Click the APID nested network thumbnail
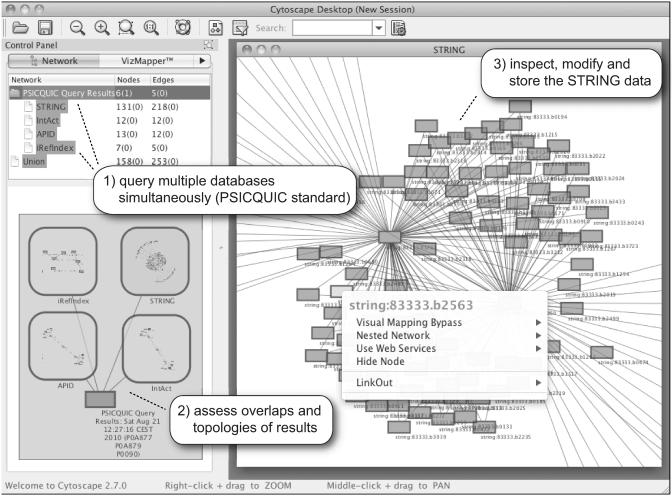This screenshot has height=496, width=672. click(63, 346)
